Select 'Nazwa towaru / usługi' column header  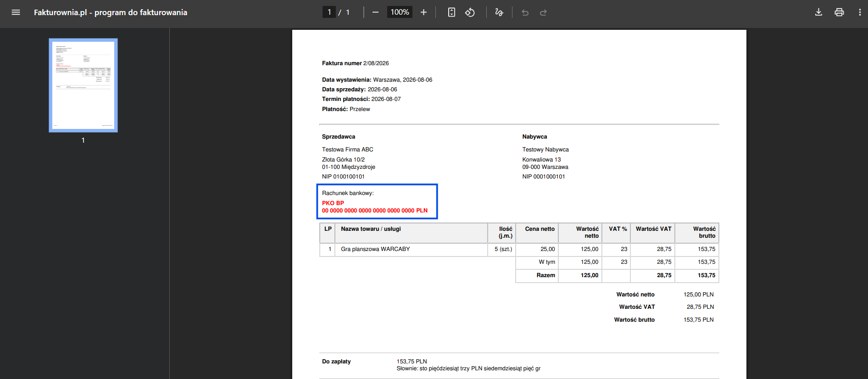click(371, 229)
